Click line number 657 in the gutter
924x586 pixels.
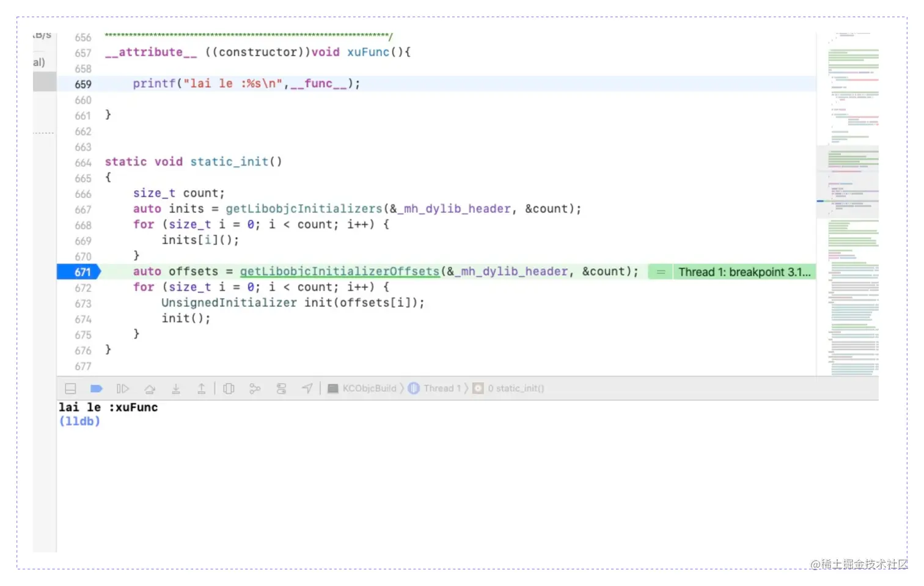tap(83, 53)
